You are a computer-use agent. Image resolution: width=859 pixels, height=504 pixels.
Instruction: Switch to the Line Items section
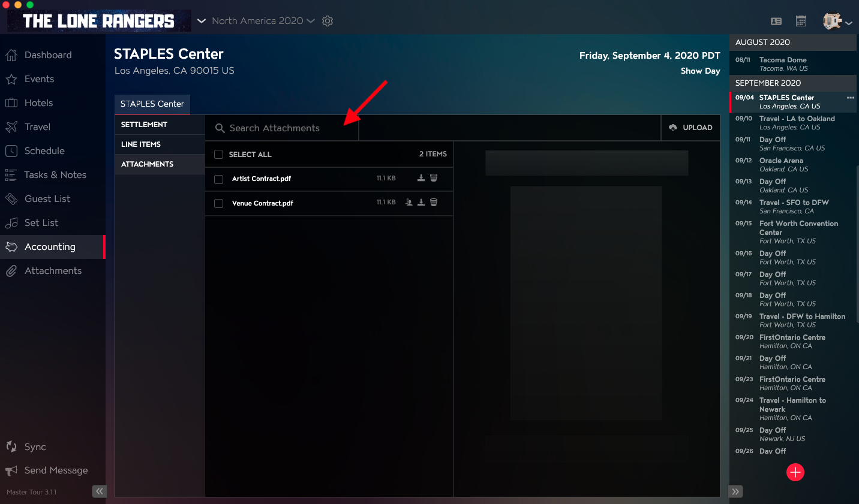point(160,144)
